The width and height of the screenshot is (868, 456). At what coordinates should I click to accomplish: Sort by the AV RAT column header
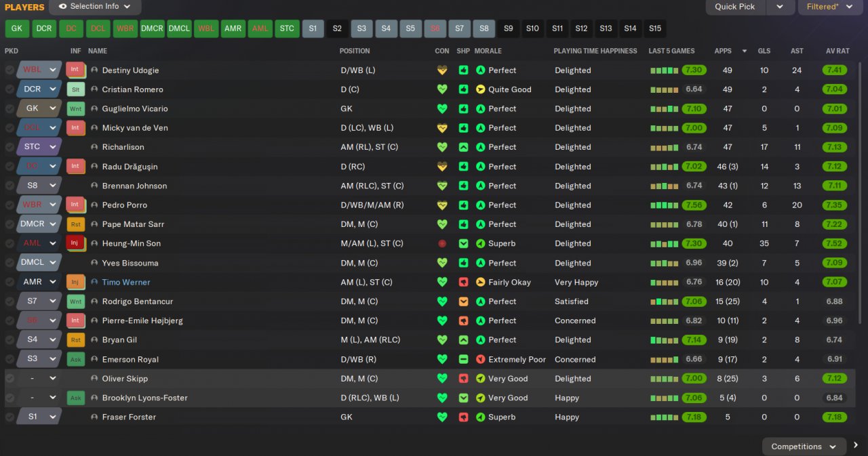pyautogui.click(x=837, y=51)
